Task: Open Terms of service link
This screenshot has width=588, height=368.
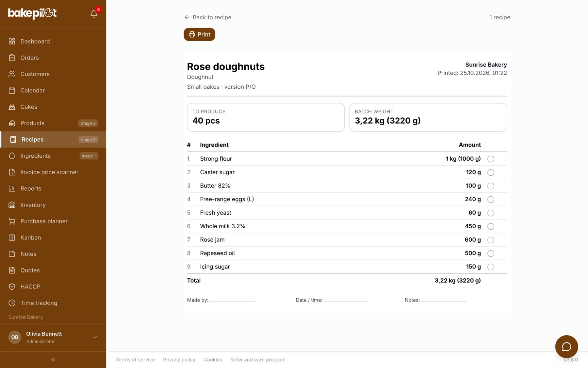Action: [x=135, y=359]
